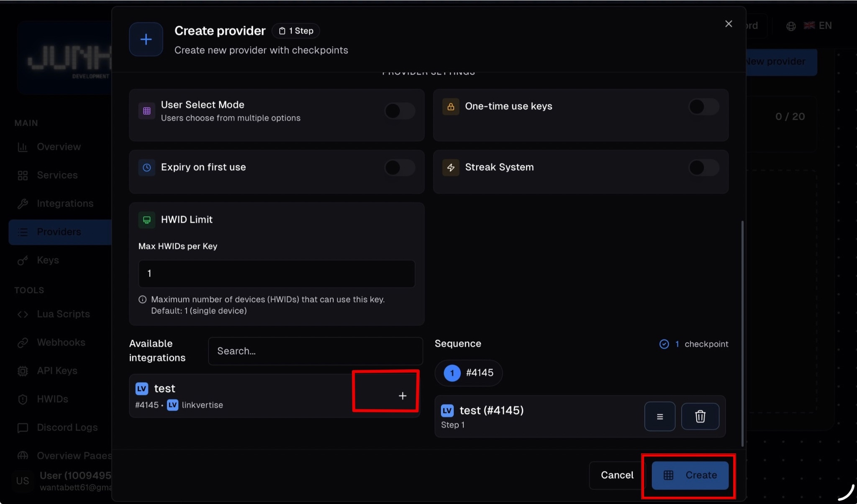Close the Create provider dialog
This screenshot has width=857, height=504.
[x=729, y=24]
